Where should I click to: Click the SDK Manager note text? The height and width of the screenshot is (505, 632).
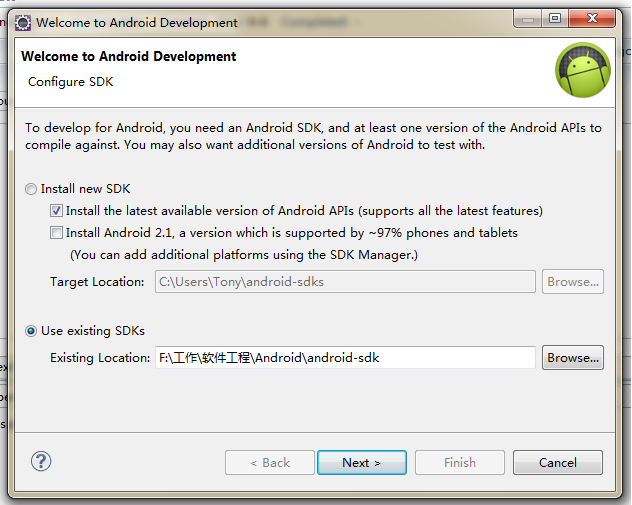tap(244, 255)
